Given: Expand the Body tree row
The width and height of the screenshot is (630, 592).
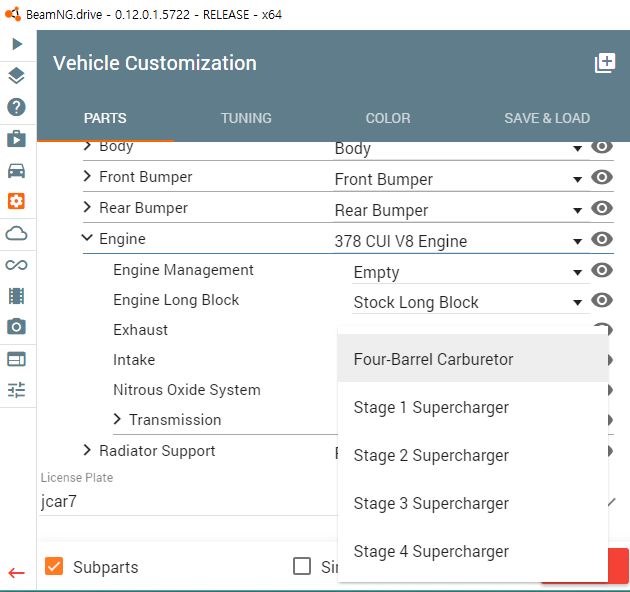Looking at the screenshot, I should tap(87, 146).
